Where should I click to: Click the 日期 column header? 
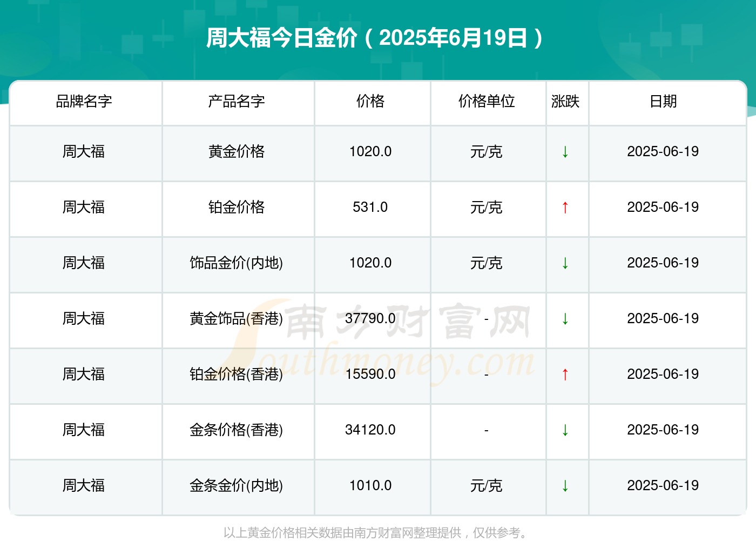pos(663,101)
